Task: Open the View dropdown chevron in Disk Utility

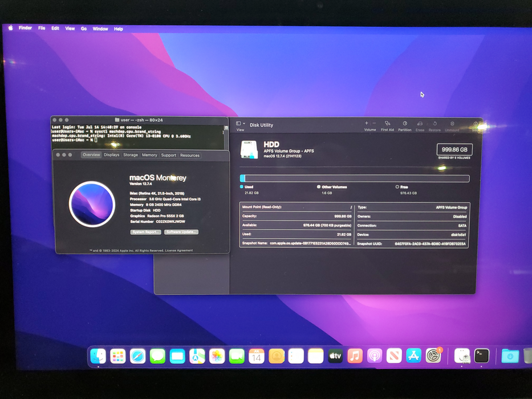Action: [244, 124]
